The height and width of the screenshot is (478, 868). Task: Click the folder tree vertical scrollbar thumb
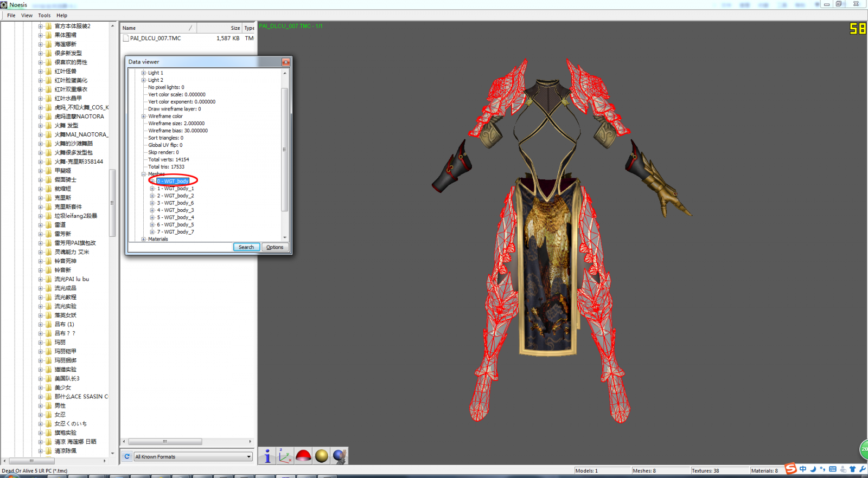[112, 203]
